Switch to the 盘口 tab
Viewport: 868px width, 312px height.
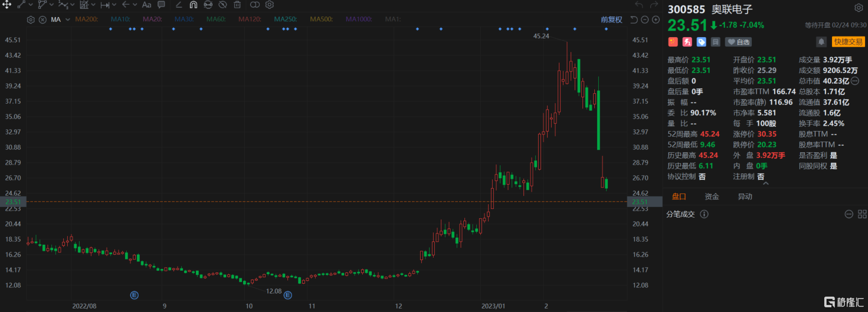(x=679, y=196)
